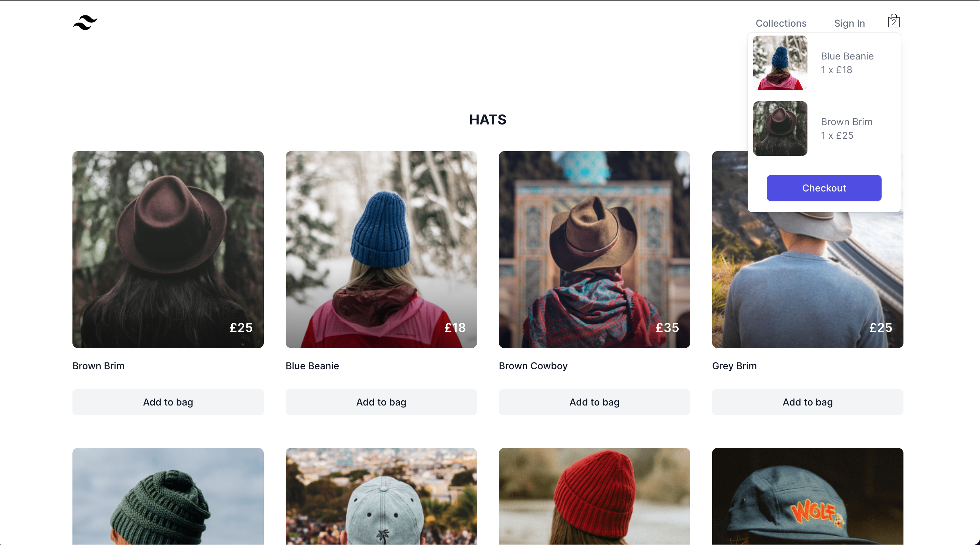Add the Grey Brim hat to bag
Viewport: 980px width, 545px height.
point(807,402)
